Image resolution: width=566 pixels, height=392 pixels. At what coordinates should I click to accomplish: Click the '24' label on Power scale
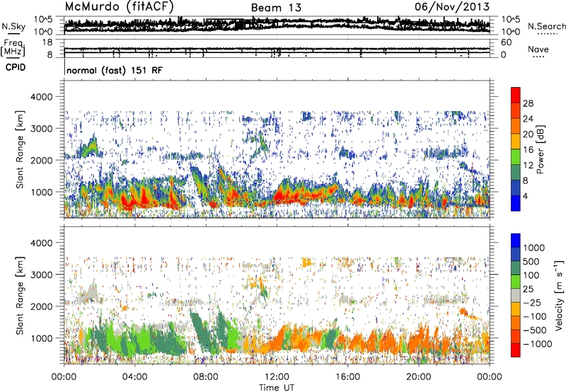[x=528, y=119]
